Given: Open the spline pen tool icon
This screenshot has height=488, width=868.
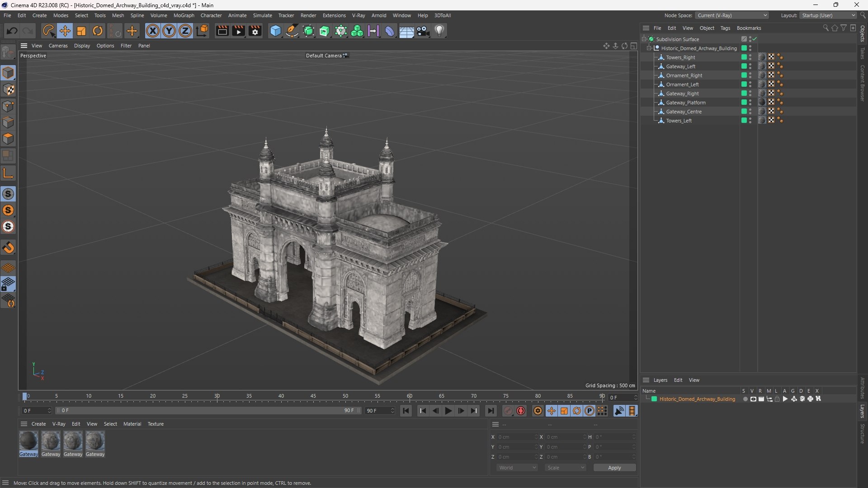Looking at the screenshot, I should (x=292, y=31).
